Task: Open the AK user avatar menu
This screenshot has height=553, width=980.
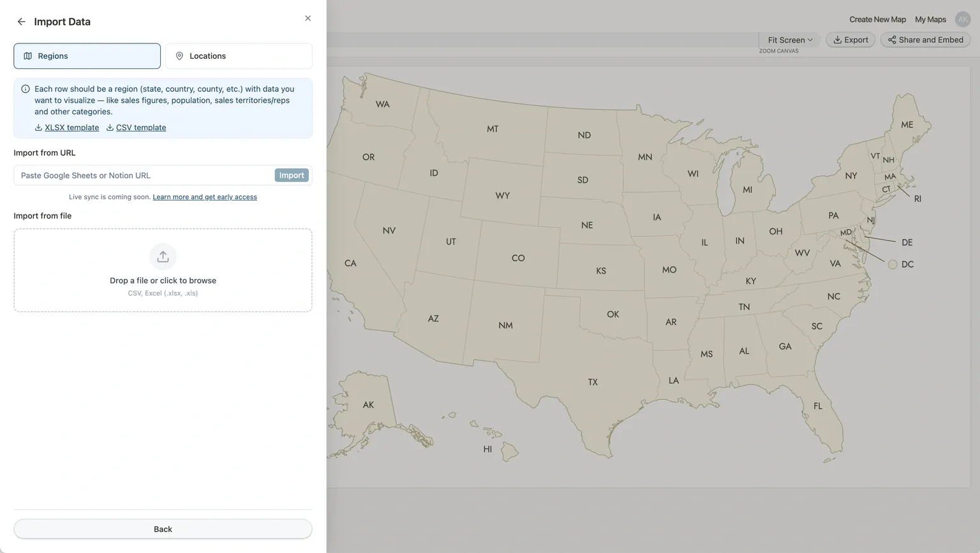Action: 962,19
